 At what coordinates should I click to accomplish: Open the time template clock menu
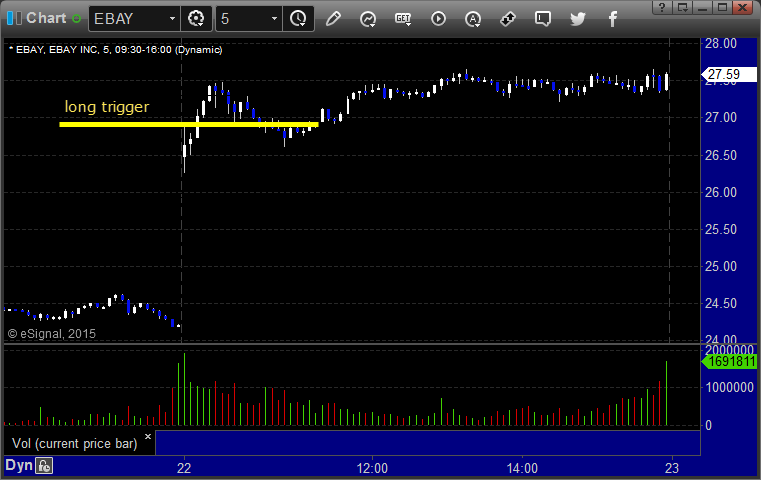298,19
